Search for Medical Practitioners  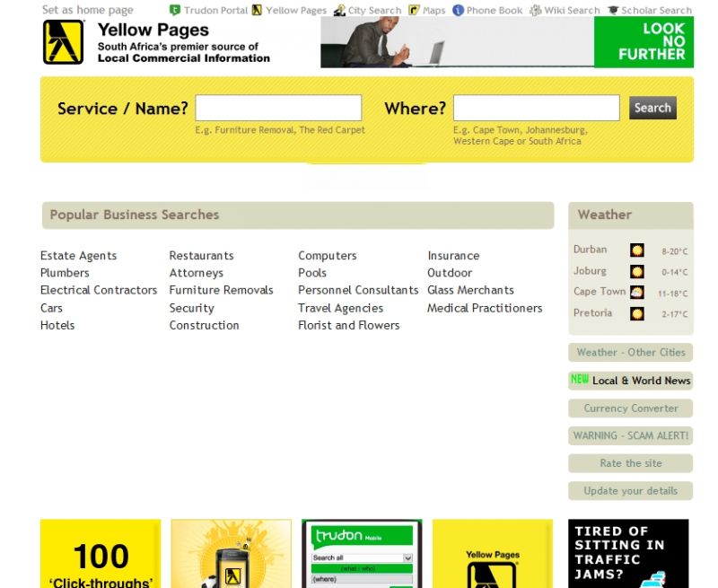click(485, 308)
